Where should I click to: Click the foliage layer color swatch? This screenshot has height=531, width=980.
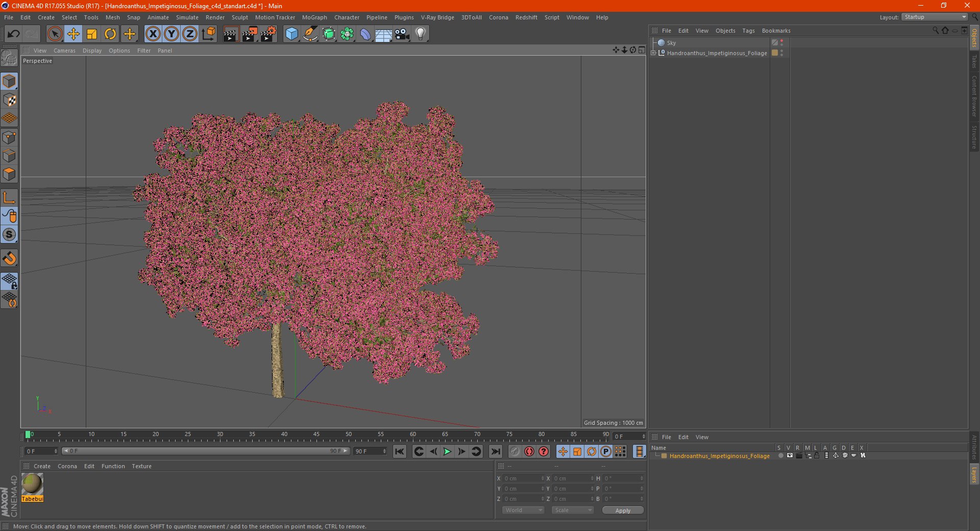tap(664, 456)
